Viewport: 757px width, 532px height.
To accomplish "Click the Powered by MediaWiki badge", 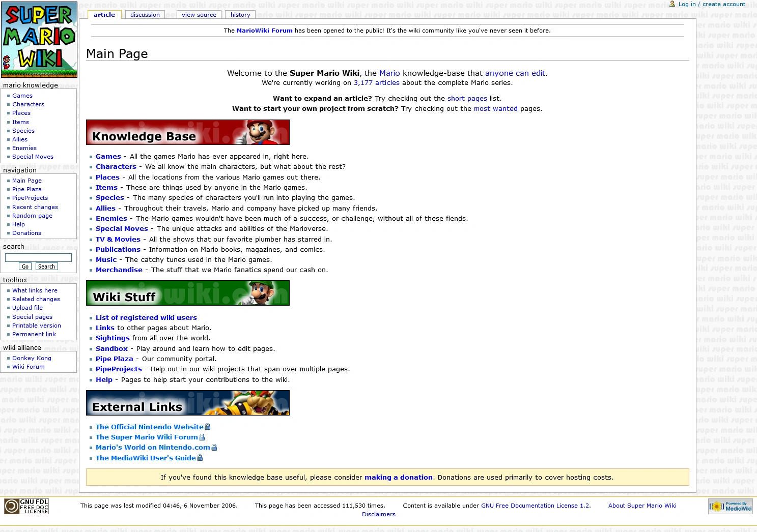I will pyautogui.click(x=731, y=506).
